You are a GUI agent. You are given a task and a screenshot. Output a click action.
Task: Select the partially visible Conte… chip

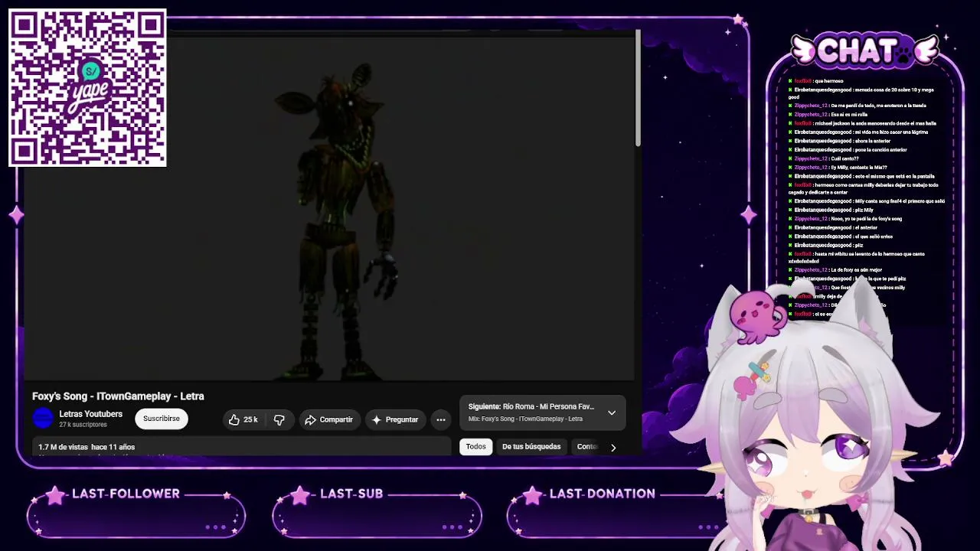tap(587, 447)
